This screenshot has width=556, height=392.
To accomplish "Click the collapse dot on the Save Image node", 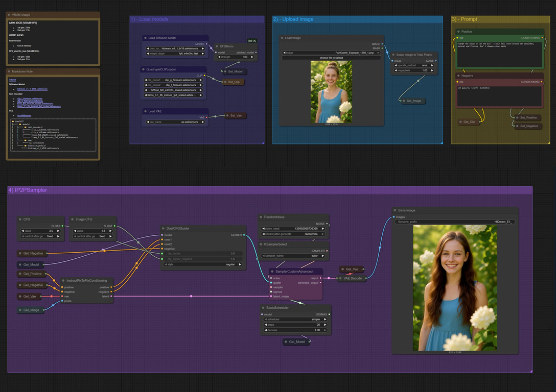I will 395,210.
